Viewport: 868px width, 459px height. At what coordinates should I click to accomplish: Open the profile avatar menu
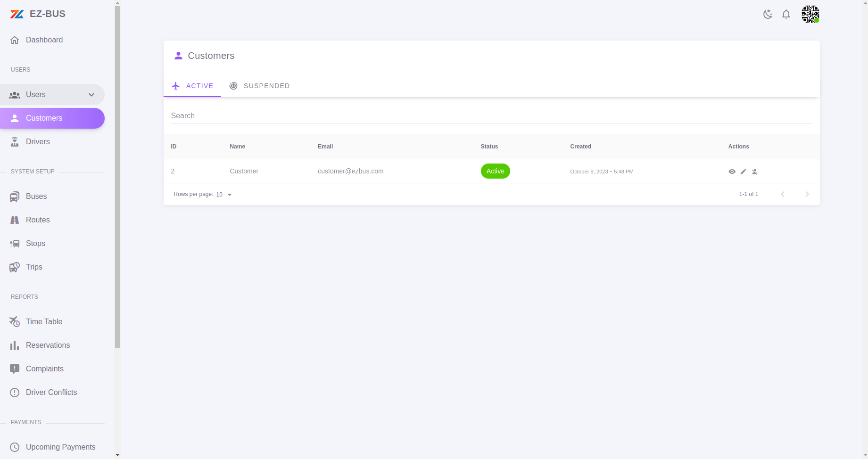point(810,14)
